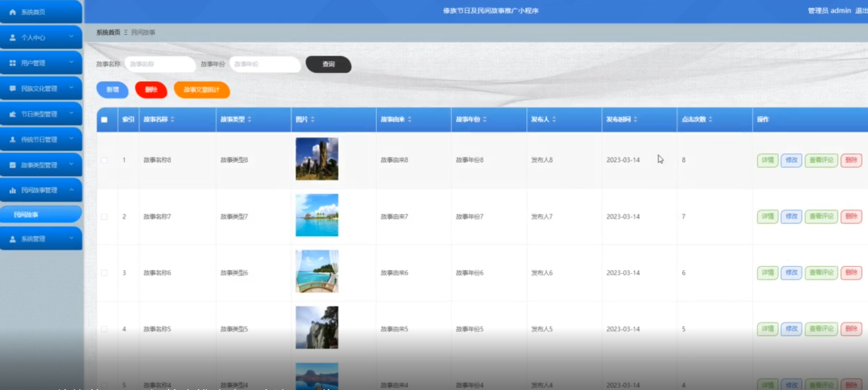The width and height of the screenshot is (868, 390).
Task: Go to 系统首页 in the breadcrumb
Action: click(108, 32)
